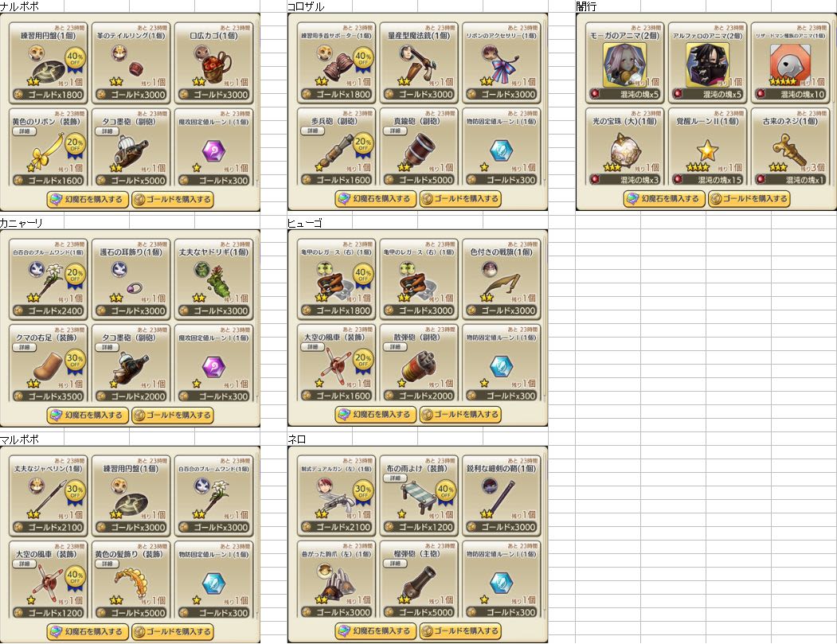Screen dimensions: 837x644
Task: Click the モーガのアニマ character portrait
Action: coord(624,64)
